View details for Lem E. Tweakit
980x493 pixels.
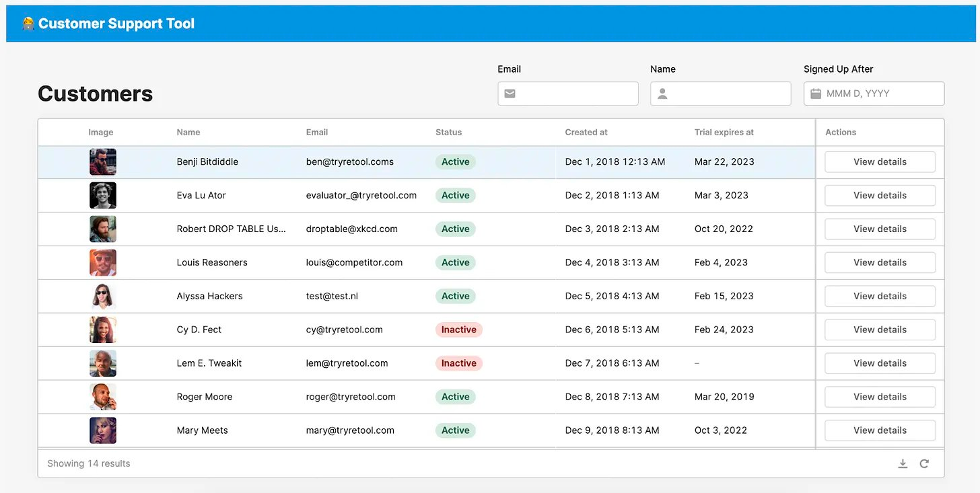880,364
